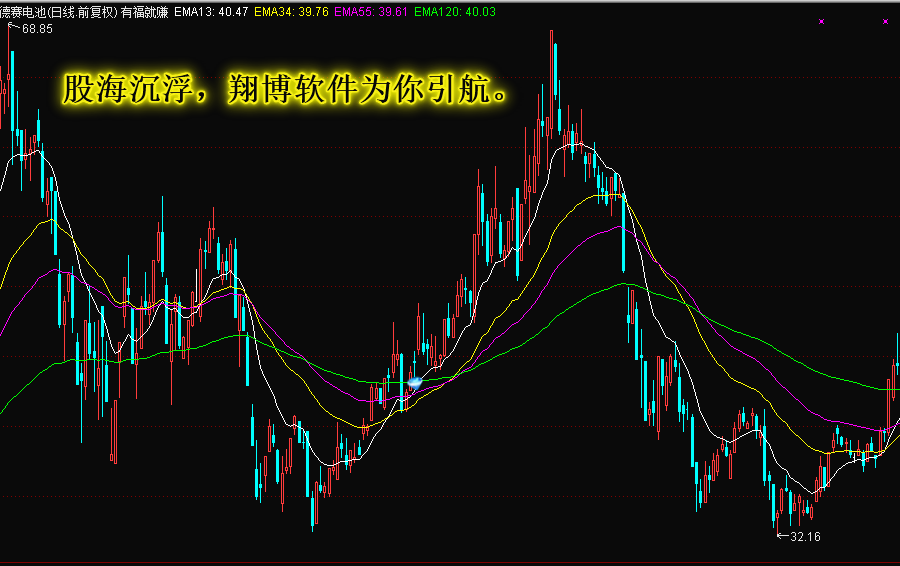
Task: Click the 德赛电池 (日线.前复权) chart title
Action: [59, 12]
